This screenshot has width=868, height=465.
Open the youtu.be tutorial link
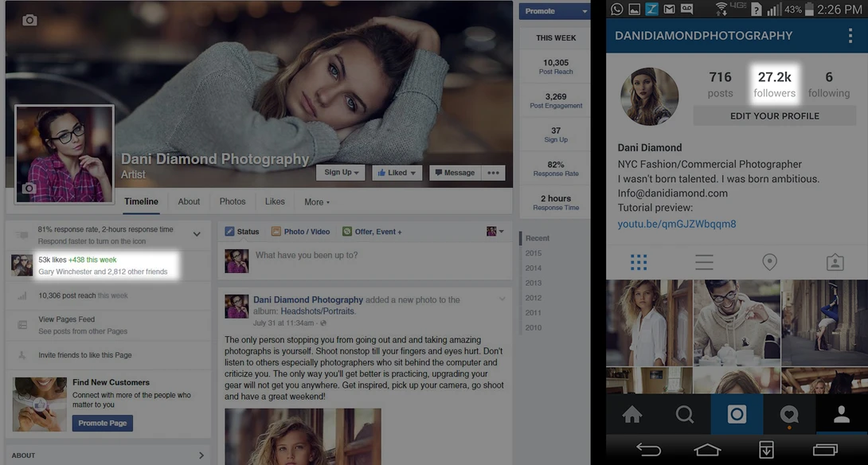(x=677, y=225)
